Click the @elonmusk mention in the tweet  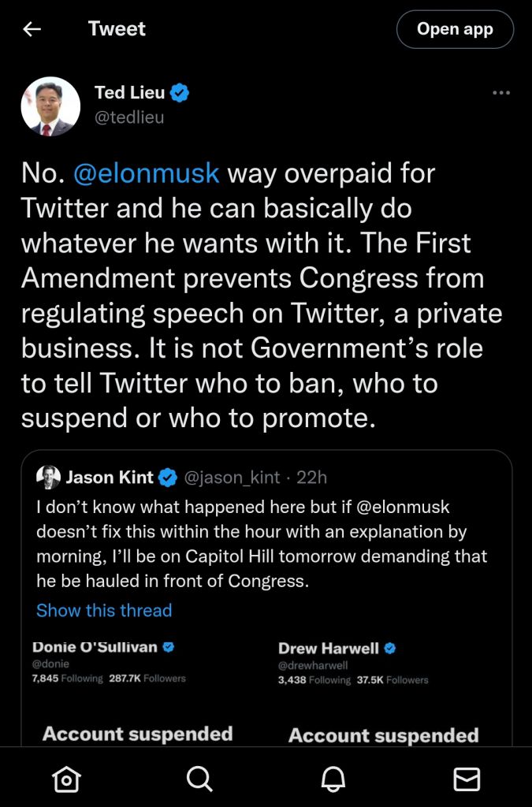146,173
